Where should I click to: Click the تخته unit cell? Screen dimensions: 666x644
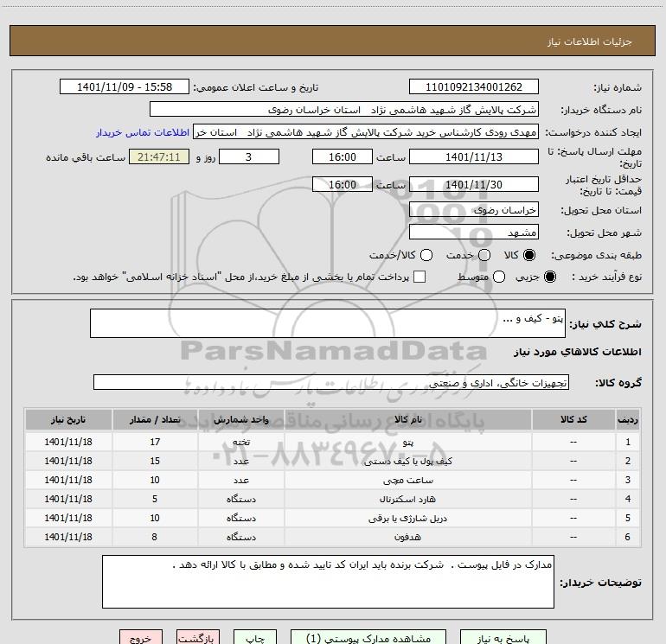(240, 442)
